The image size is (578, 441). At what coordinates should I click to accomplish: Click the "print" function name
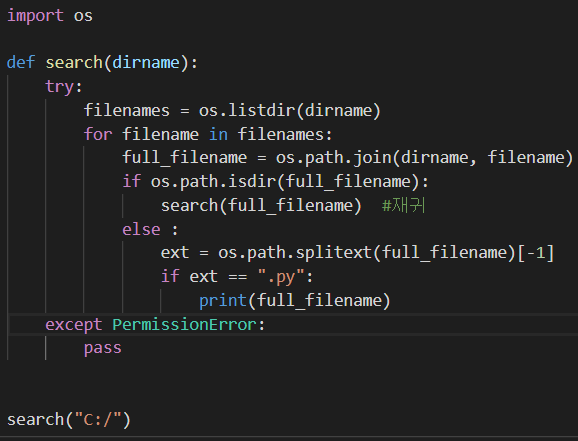(x=223, y=301)
